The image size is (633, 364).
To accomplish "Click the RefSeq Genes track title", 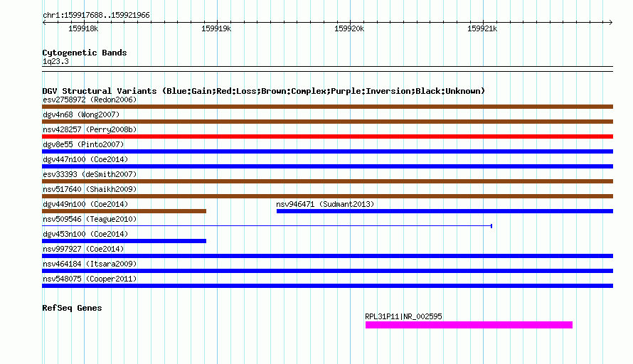I will pos(72,308).
